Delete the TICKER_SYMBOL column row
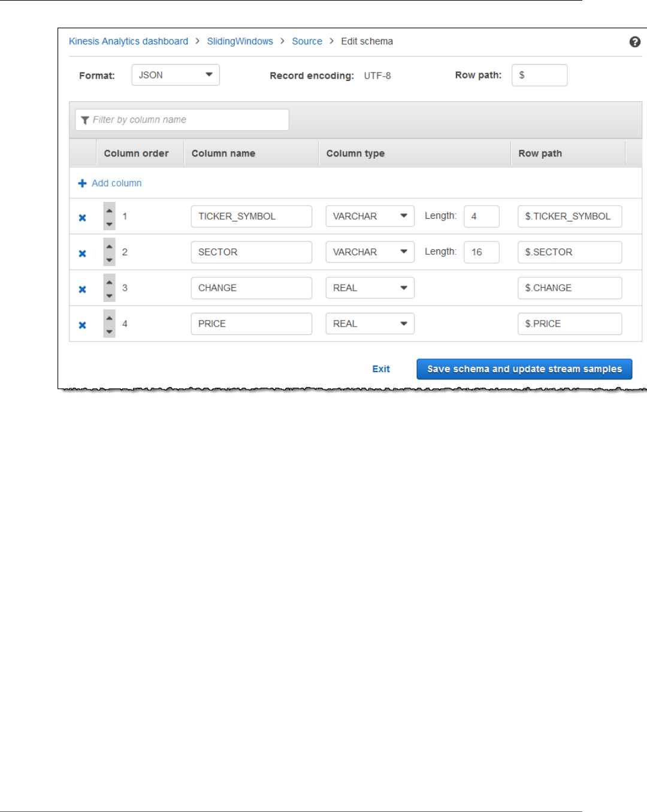 click(x=83, y=218)
